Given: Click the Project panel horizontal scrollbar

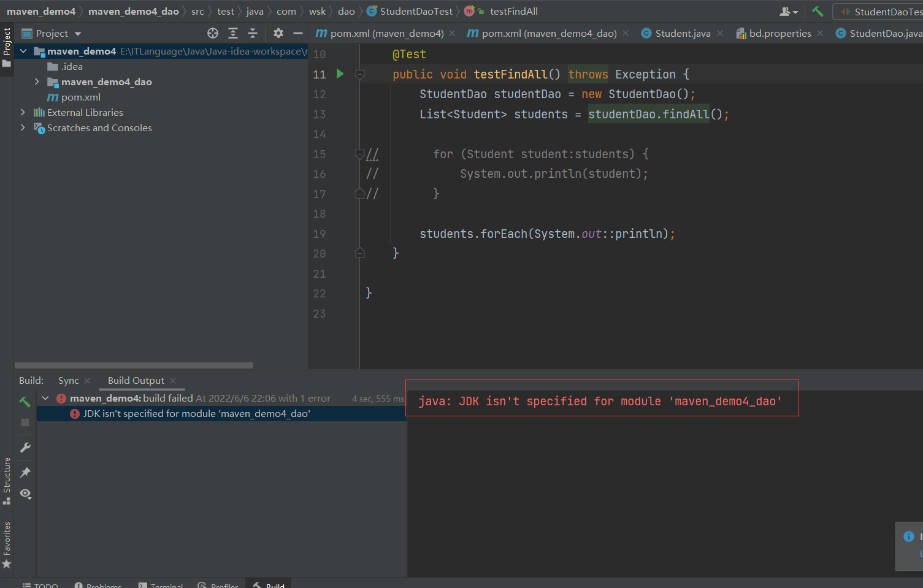Looking at the screenshot, I should pos(134,365).
